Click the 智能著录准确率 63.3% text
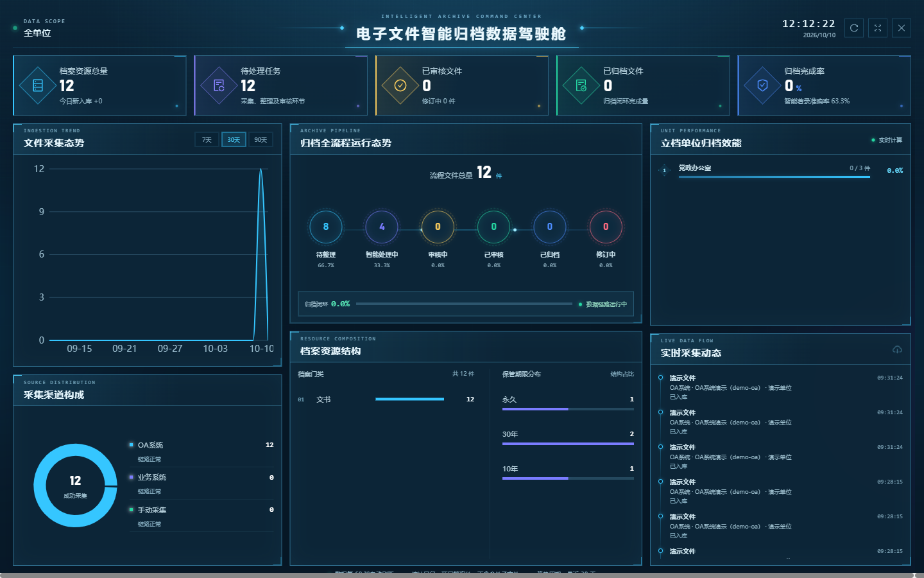Viewport: 924px width, 578px height. [817, 101]
